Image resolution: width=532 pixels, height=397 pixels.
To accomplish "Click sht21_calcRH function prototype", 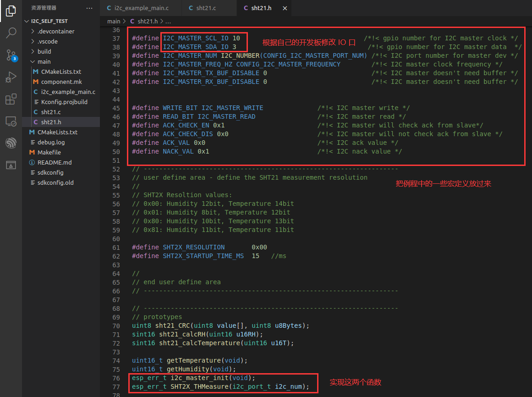I will 182,335.
